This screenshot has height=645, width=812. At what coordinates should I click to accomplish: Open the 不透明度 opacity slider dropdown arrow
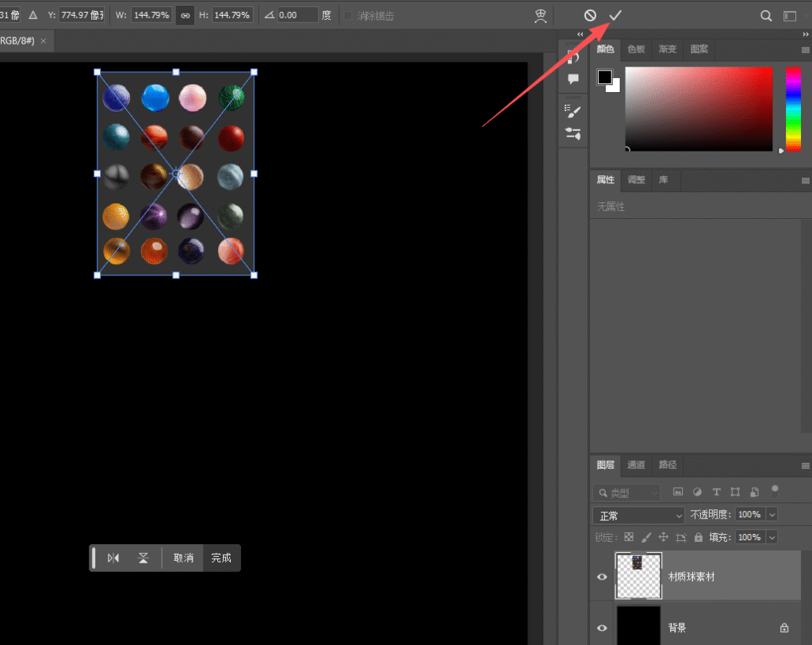[772, 514]
